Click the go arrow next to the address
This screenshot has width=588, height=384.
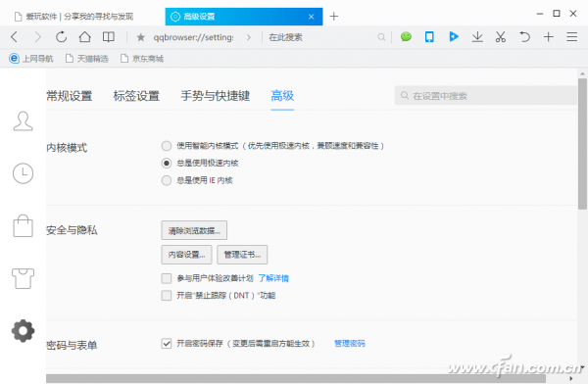coord(249,37)
